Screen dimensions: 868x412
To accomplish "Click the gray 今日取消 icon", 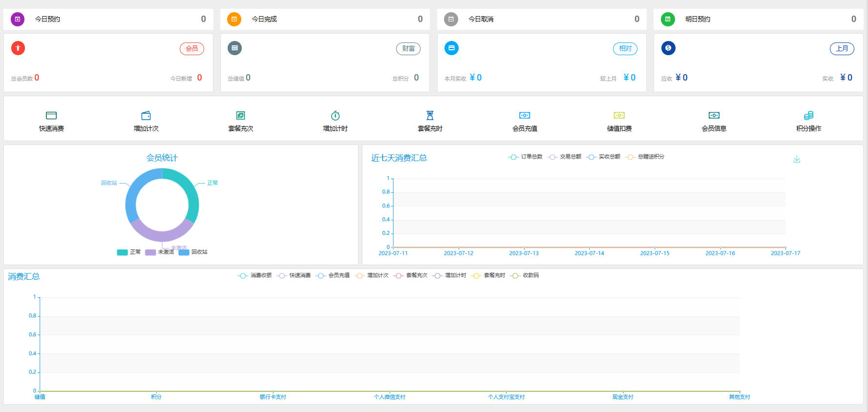I will (x=451, y=19).
